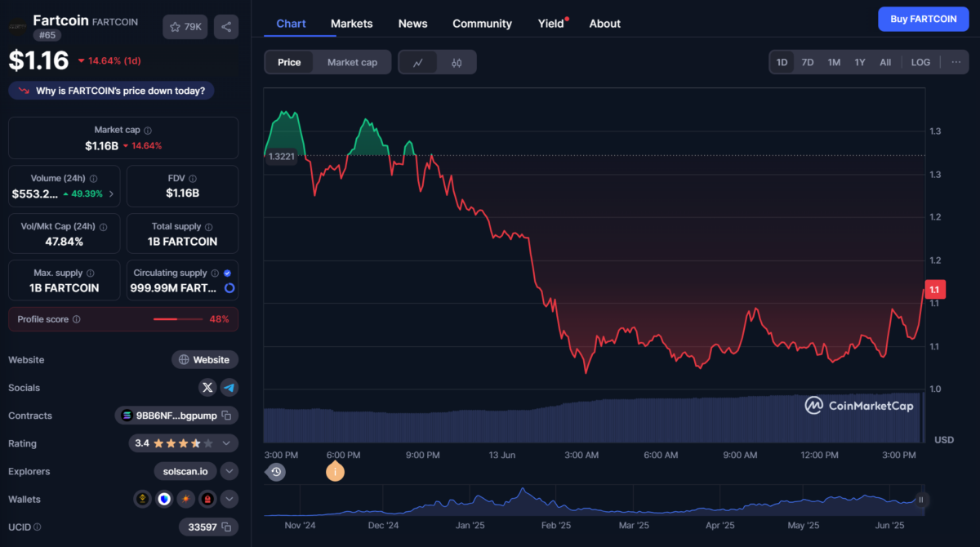Select the 1M time range

click(x=834, y=62)
